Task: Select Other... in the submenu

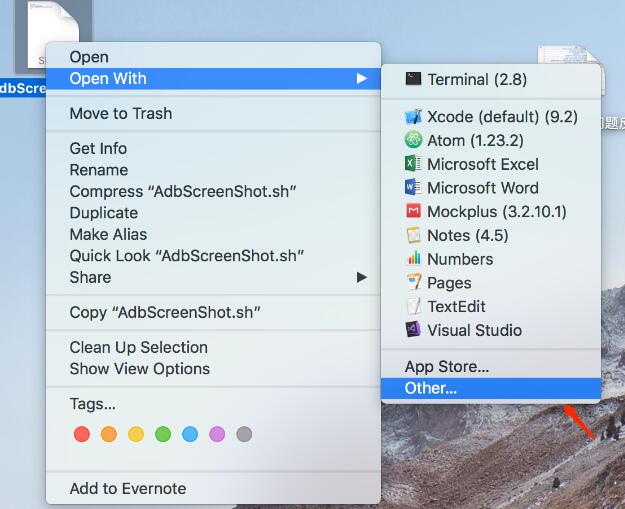Action: (491, 388)
